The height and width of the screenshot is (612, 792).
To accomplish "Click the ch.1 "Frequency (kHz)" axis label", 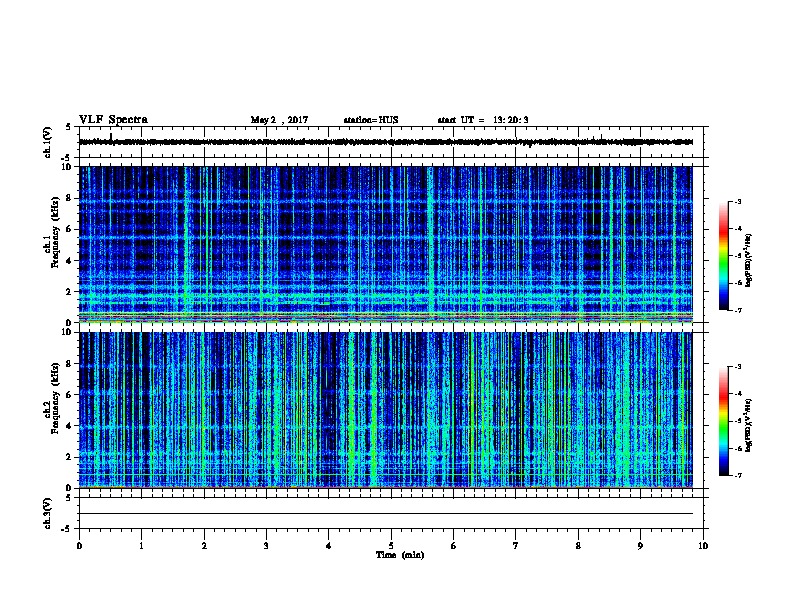I will (x=55, y=232).
